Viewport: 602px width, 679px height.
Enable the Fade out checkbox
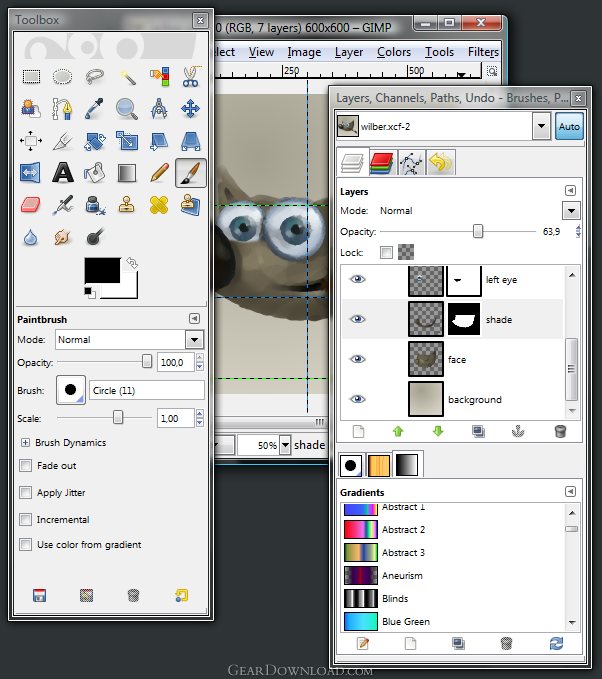[x=26, y=466]
